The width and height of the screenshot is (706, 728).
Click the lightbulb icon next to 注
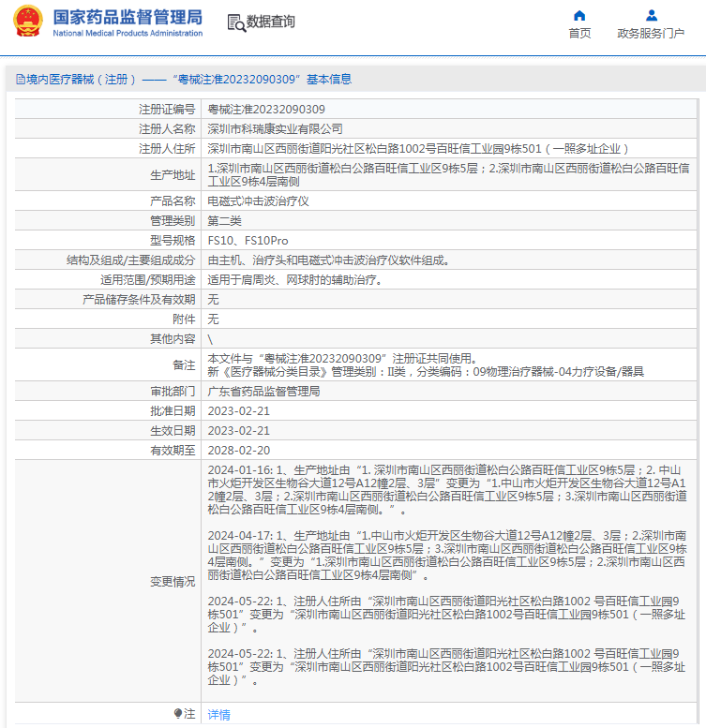[178, 713]
